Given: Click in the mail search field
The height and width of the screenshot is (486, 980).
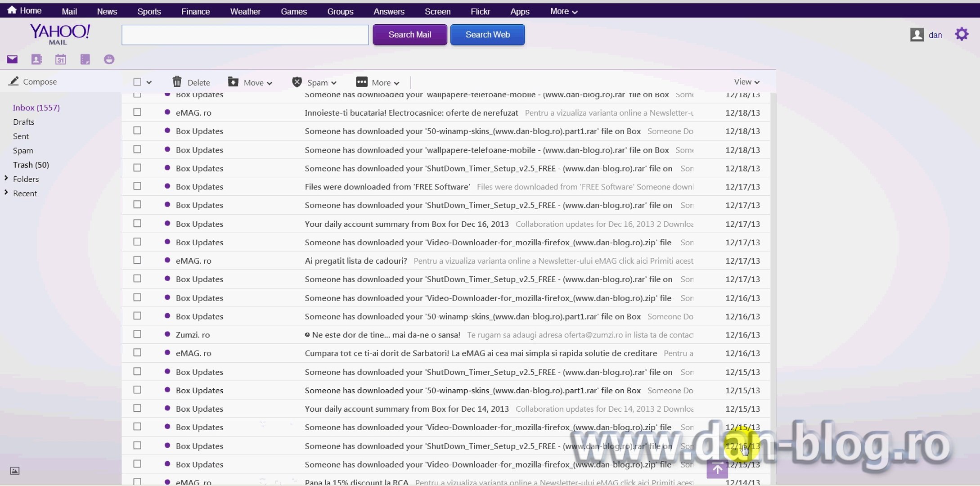Looking at the screenshot, I should [245, 35].
